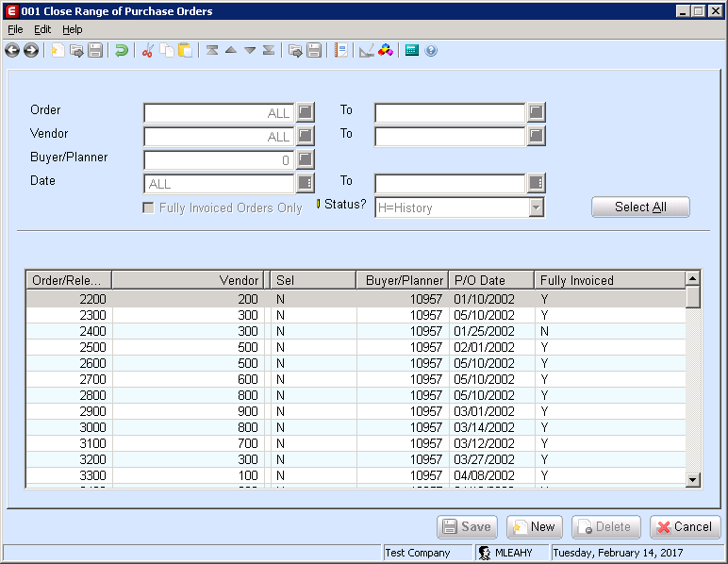Click the P/O Date column header

(x=491, y=280)
